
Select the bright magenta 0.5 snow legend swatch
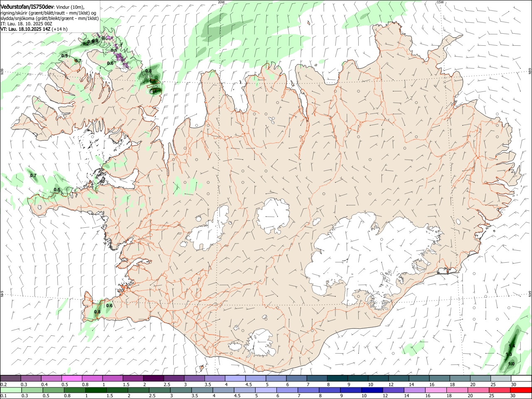71,379
